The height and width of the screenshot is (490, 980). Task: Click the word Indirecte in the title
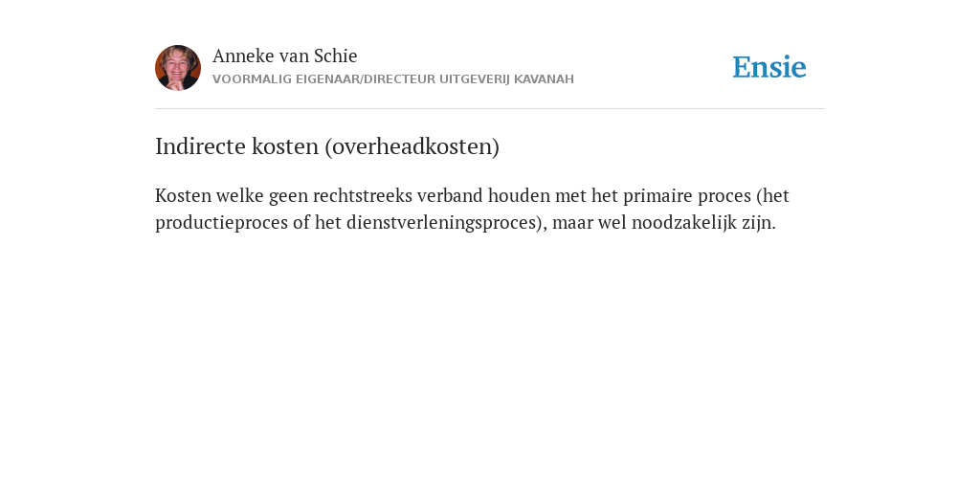click(201, 146)
